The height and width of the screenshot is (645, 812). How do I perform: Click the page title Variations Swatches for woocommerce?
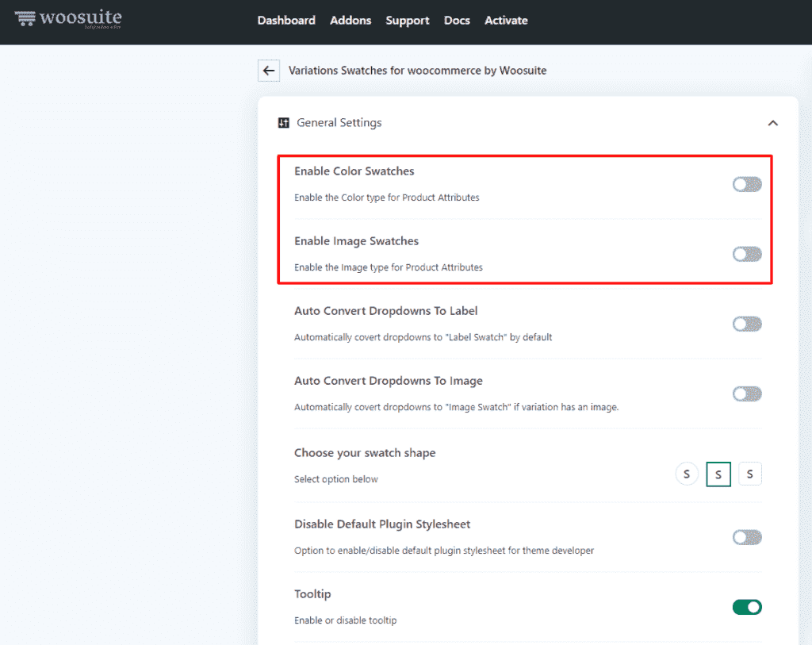coord(417,71)
